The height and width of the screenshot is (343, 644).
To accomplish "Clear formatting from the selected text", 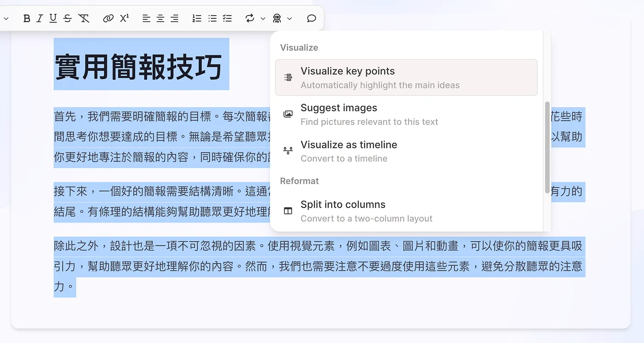I will coord(83,18).
